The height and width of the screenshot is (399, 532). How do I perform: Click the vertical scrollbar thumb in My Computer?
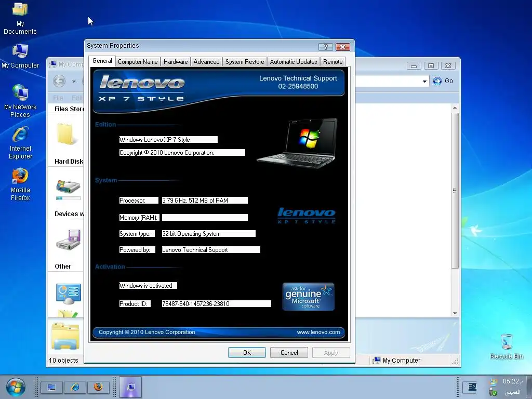coord(455,191)
